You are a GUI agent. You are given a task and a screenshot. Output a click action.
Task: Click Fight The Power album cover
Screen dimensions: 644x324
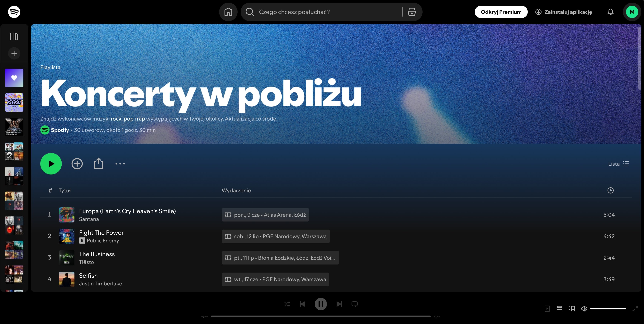[67, 236]
